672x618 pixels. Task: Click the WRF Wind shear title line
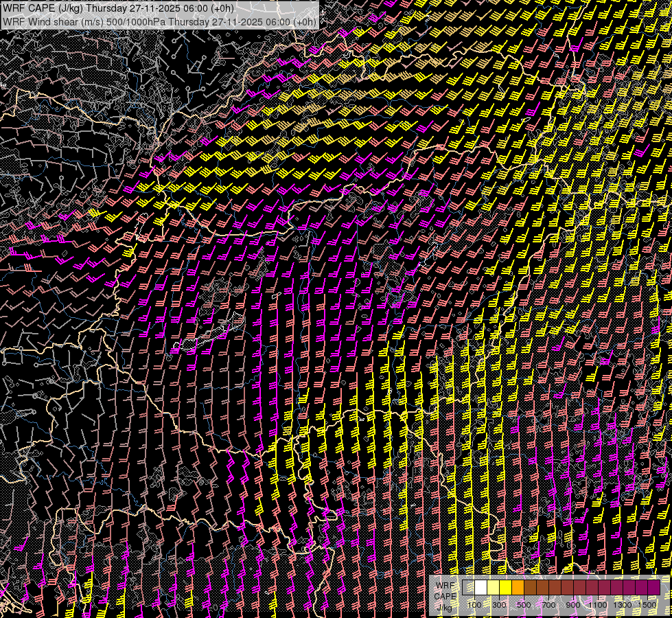[x=159, y=21]
